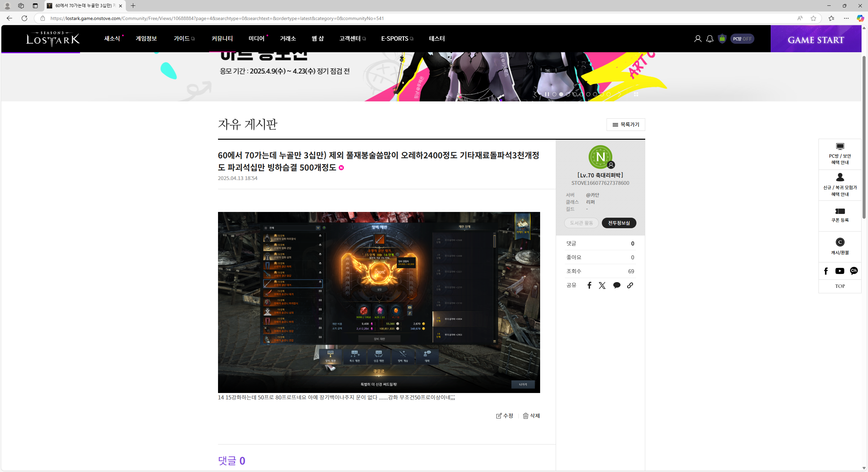This screenshot has width=868, height=472.
Task: Open the 고객센터 menu
Action: (352, 39)
